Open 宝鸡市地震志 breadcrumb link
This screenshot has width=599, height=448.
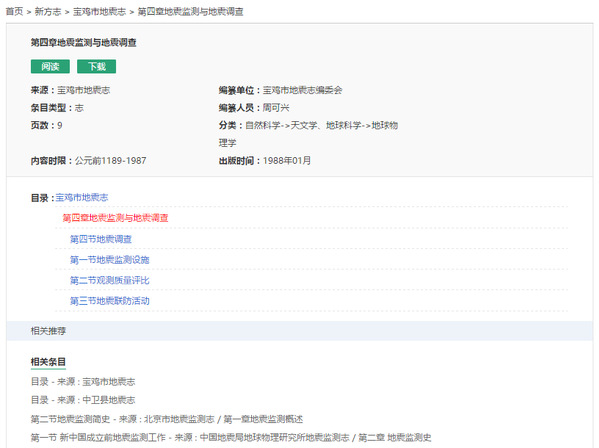click(x=99, y=12)
